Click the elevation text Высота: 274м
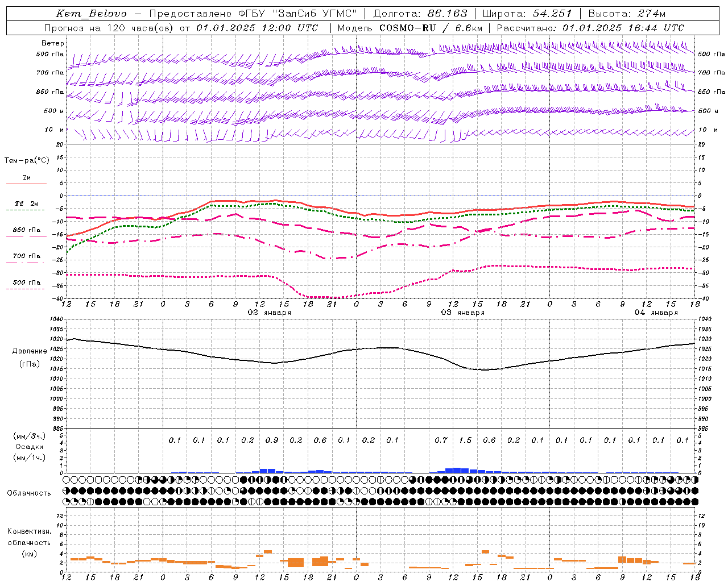The image size is (728, 582). click(x=627, y=14)
